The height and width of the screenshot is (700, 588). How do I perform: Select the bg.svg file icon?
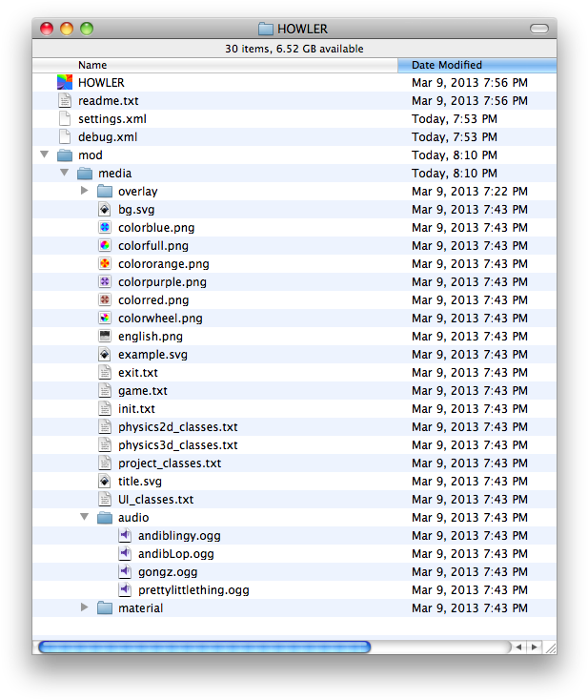pos(105,210)
